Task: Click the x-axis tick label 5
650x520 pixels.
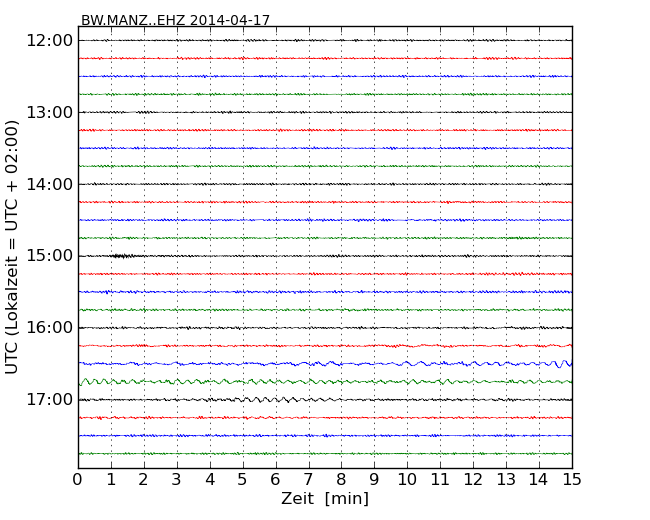Action: click(243, 480)
